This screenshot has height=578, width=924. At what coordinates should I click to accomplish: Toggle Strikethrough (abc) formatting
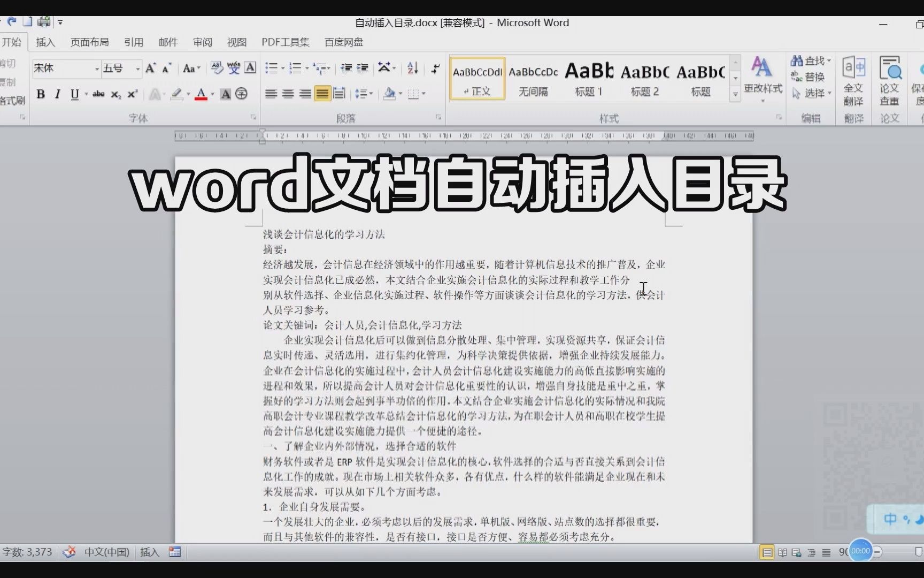98,94
